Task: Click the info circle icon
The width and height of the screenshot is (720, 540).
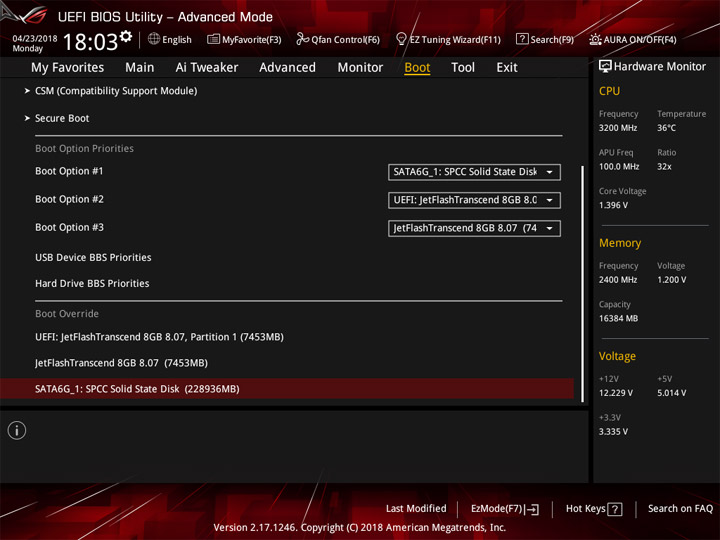Action: [17, 430]
